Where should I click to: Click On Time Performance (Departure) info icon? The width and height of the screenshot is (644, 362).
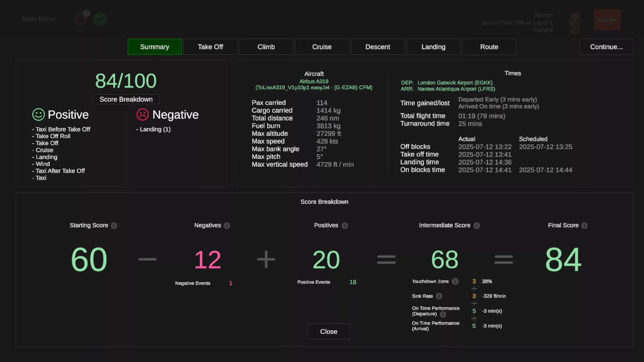point(443,314)
